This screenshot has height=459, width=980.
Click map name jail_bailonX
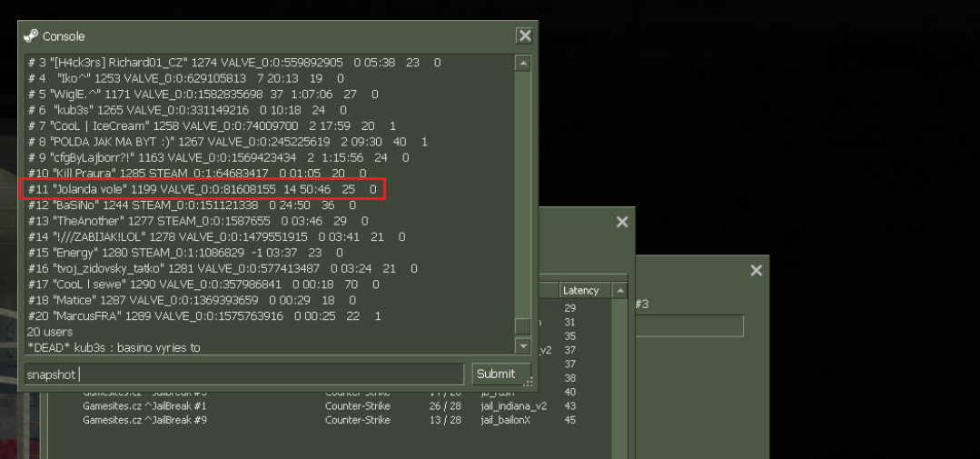[x=505, y=420]
